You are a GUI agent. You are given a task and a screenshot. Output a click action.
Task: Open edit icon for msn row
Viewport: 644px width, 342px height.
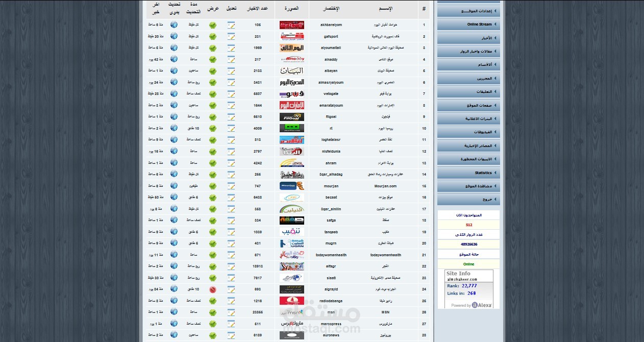(231, 312)
